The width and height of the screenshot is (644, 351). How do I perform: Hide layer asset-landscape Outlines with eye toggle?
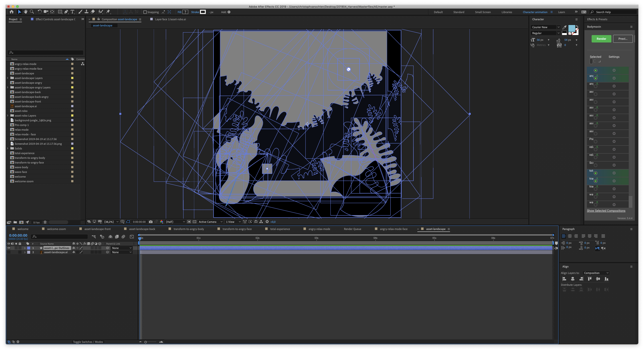click(9, 248)
